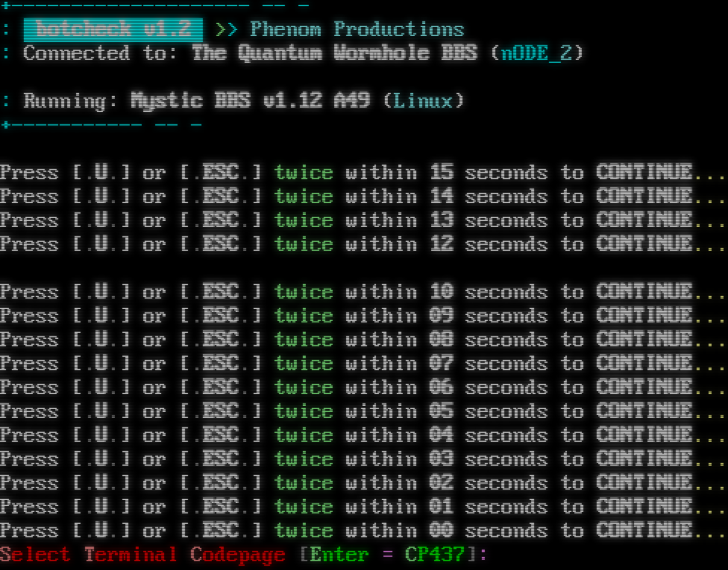Click CONTINUE on the 05 seconds line
This screenshot has width=728, height=570.
coord(644,412)
